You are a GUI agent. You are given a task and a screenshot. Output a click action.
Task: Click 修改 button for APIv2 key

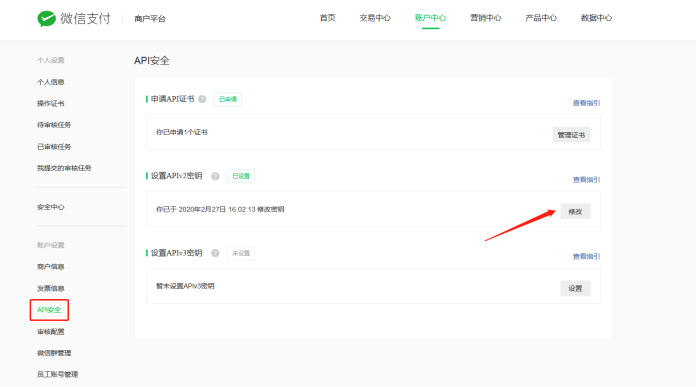[x=575, y=211]
